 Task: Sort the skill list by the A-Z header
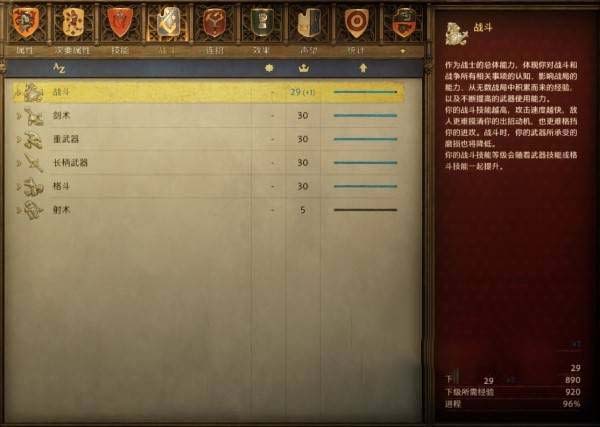coord(59,68)
